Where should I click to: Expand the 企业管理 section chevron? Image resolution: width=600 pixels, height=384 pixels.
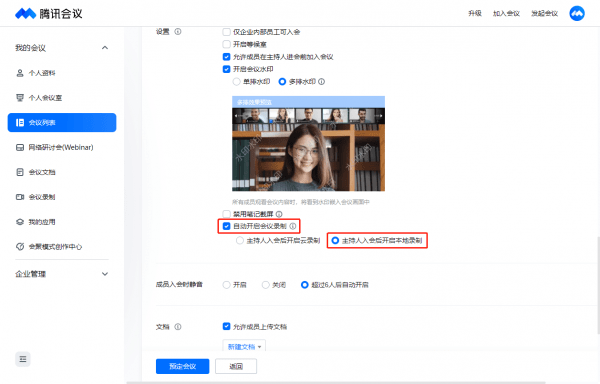coord(105,274)
